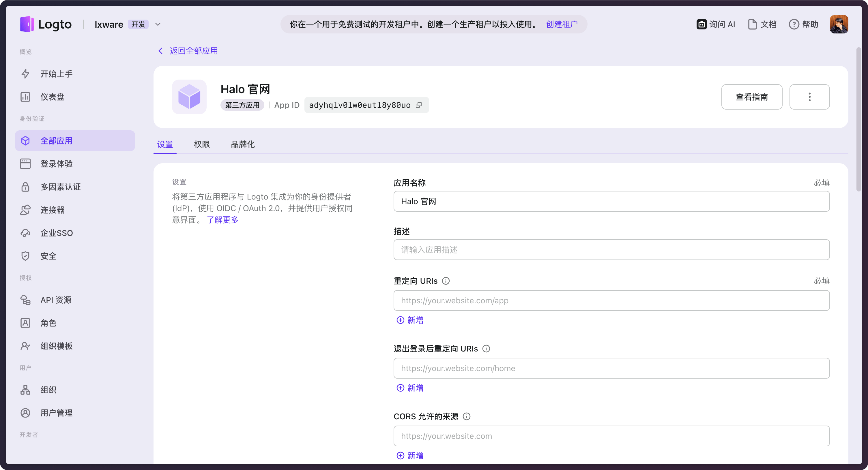The height and width of the screenshot is (470, 868).
Task: Click the info icon beside 退出登录后重定向 URIs
Action: 486,349
